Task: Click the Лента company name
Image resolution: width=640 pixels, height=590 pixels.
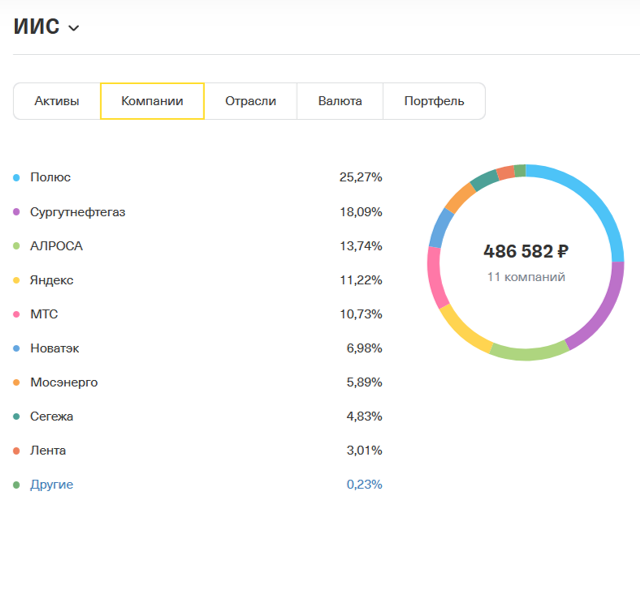Action: tap(48, 450)
